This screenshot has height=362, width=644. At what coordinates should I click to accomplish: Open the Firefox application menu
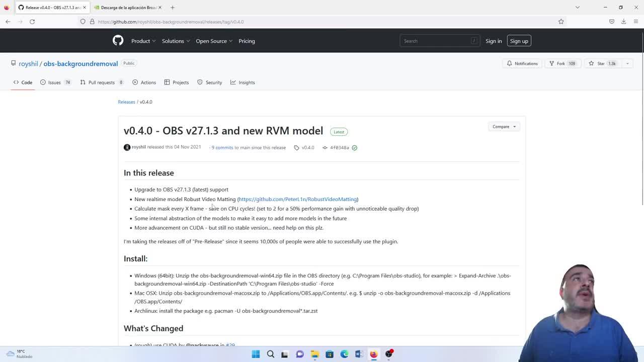pos(636,22)
